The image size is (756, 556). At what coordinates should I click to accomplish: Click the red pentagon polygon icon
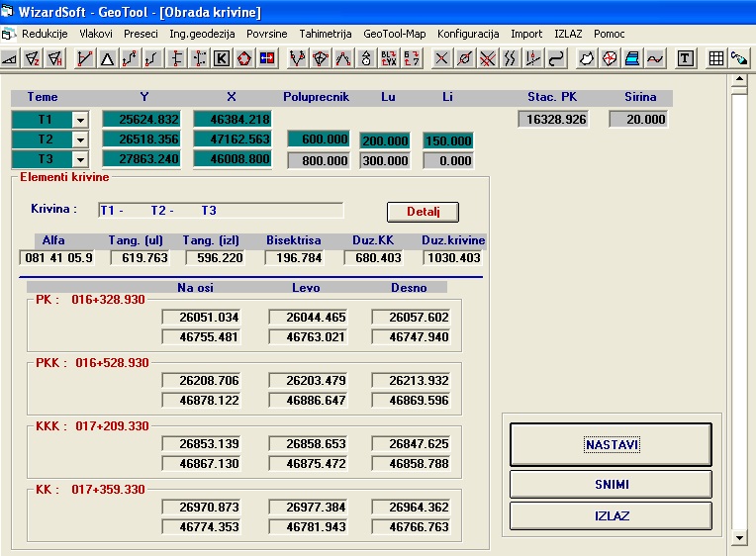pyautogui.click(x=243, y=58)
